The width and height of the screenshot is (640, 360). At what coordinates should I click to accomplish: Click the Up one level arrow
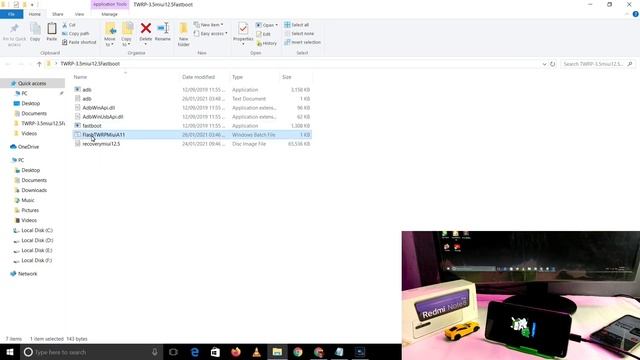click(39, 64)
